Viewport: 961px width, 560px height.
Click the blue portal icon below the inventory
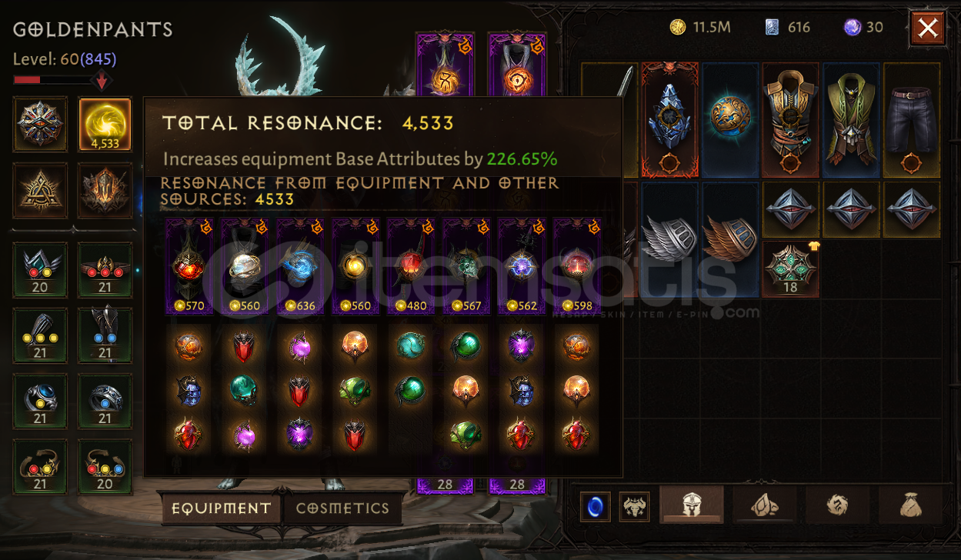pyautogui.click(x=596, y=507)
